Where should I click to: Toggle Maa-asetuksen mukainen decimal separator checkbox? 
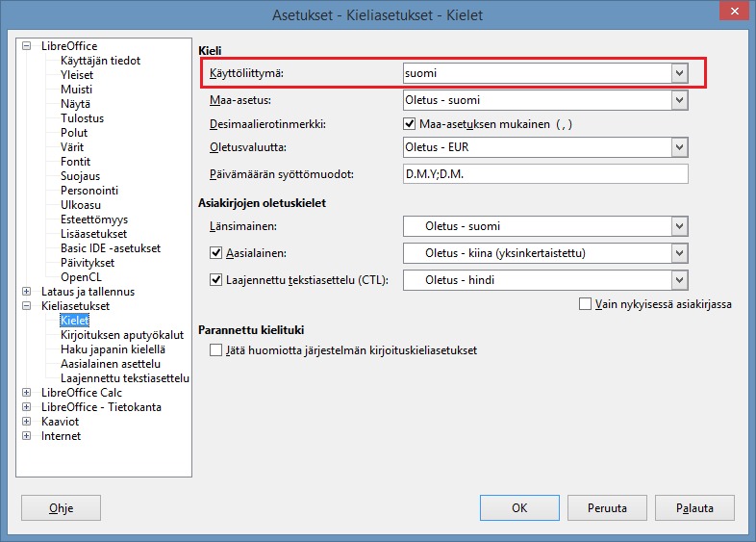(x=410, y=124)
